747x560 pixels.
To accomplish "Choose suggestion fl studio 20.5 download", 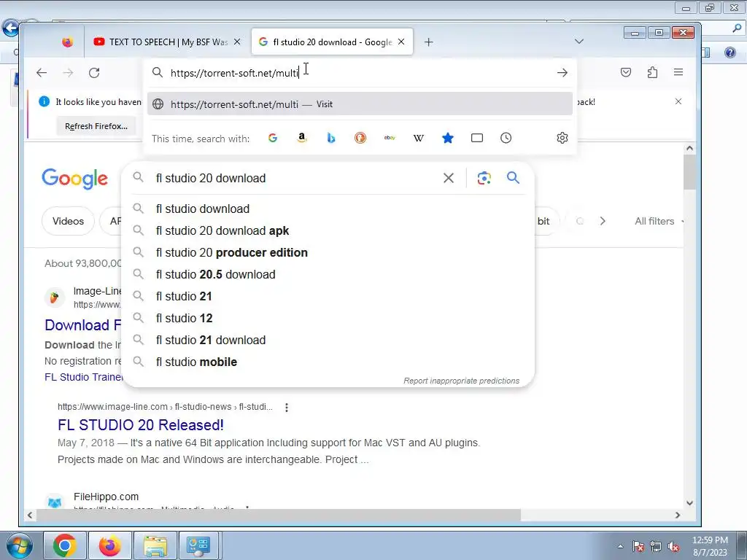I will 328,274.
